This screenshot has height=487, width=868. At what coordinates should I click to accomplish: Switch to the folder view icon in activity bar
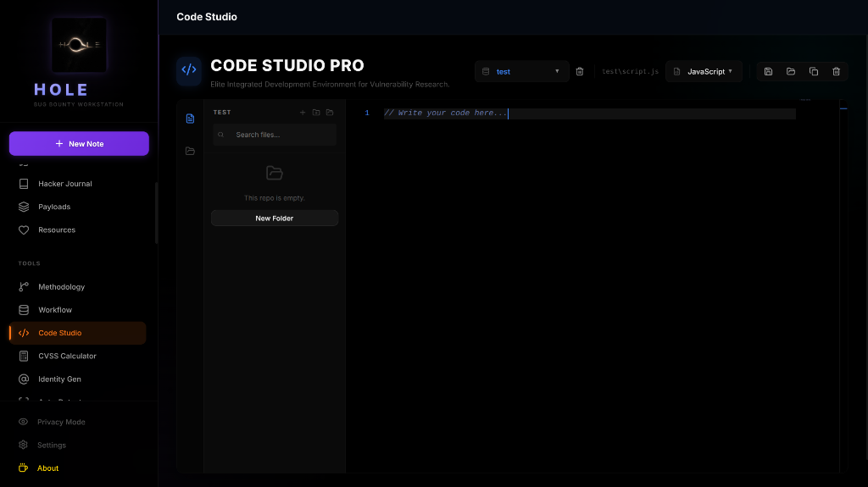pos(190,151)
